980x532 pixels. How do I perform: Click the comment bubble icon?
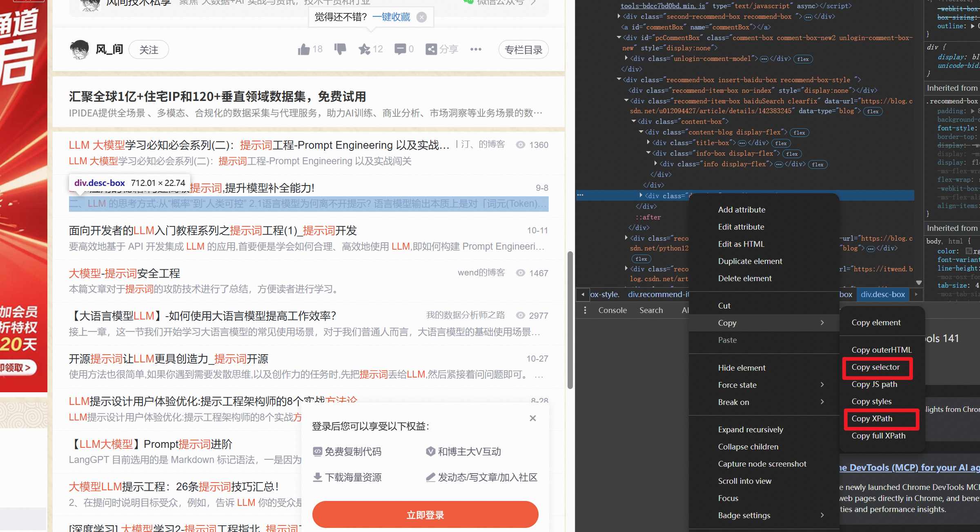(x=400, y=49)
